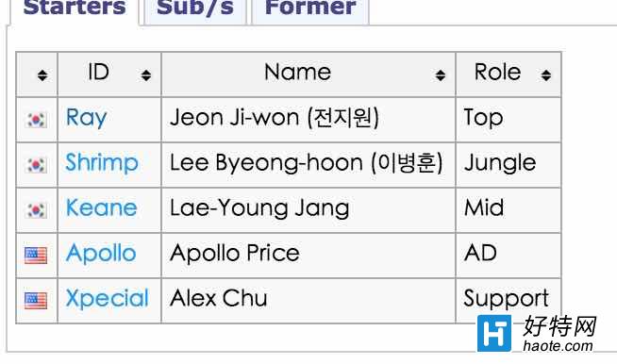Select the Starters tab
617x364 pixels.
75,9
